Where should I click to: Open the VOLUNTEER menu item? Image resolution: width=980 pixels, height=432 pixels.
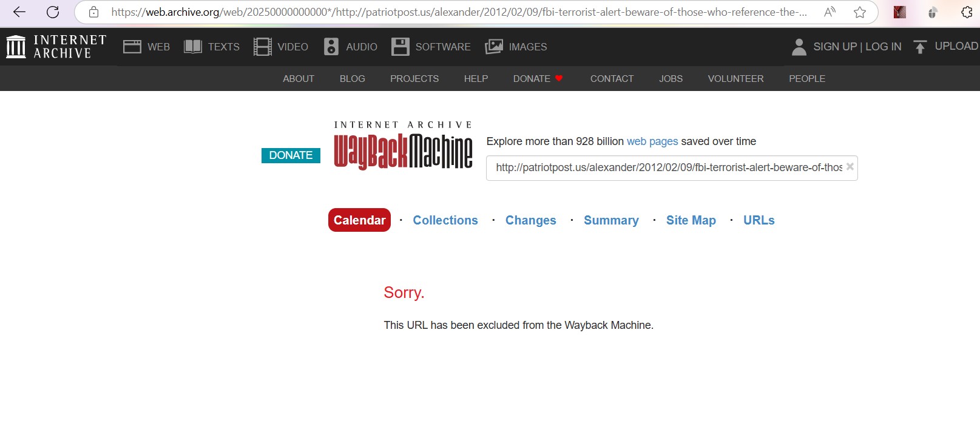coord(736,79)
